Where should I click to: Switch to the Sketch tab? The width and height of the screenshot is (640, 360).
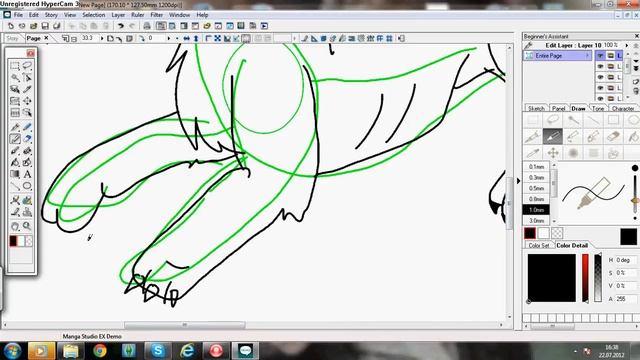point(536,109)
